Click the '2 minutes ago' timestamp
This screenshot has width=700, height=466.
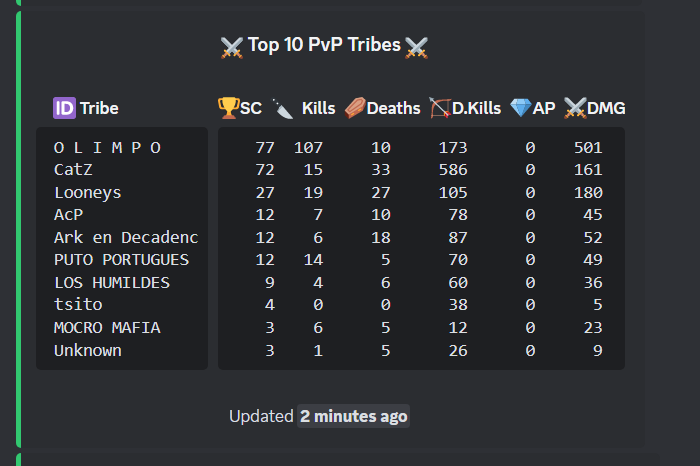coord(354,416)
